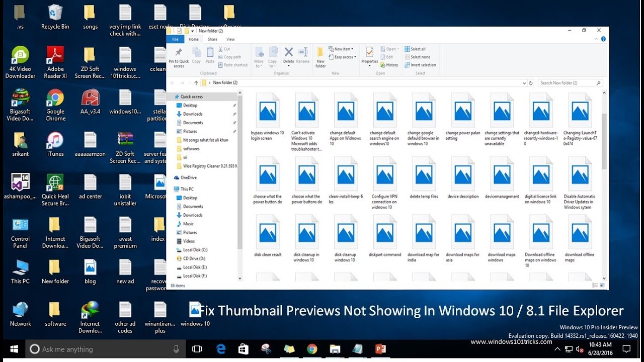Select the devicemanagement file
The width and height of the screenshot is (644, 362).
(502, 178)
